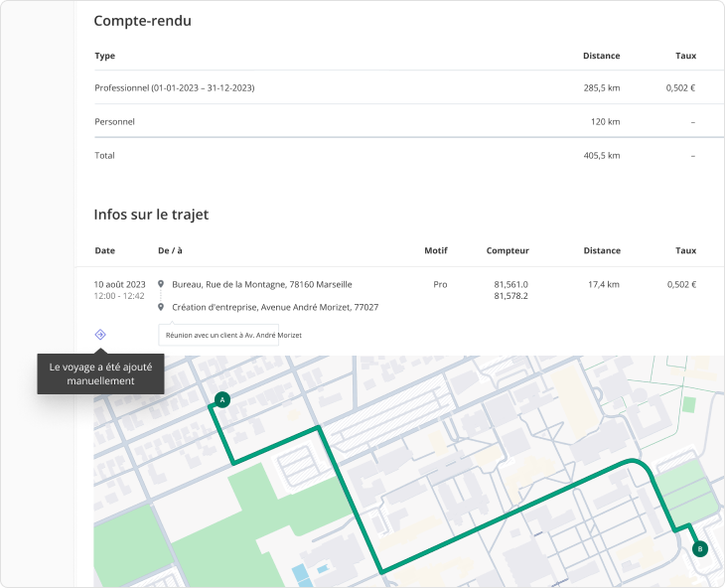This screenshot has height=588, width=725.
Task: Click the pin icon beside Création d'entreprise
Action: [x=161, y=307]
